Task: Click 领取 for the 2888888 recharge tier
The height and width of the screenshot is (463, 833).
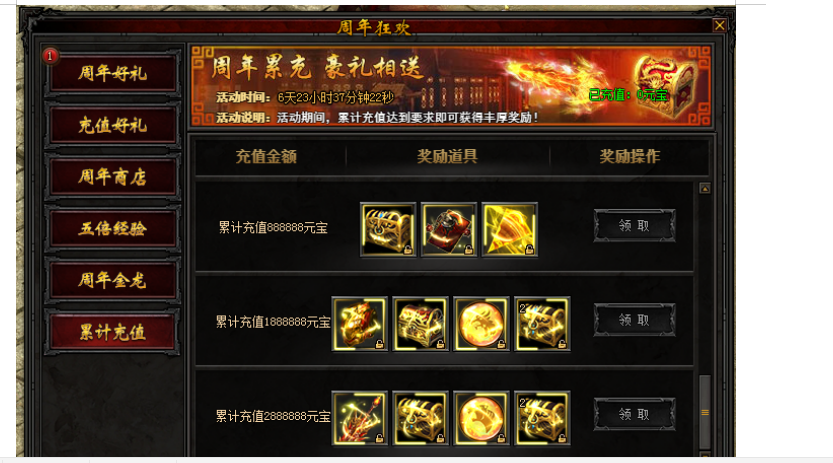Action: (x=634, y=414)
